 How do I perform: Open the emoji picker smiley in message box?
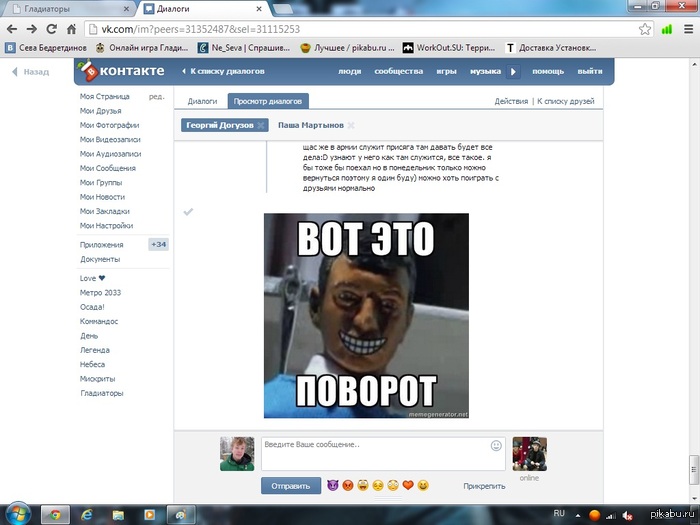click(496, 446)
